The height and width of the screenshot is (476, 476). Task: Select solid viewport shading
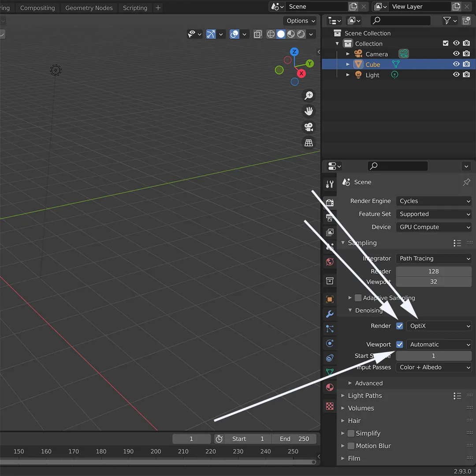[x=281, y=34]
